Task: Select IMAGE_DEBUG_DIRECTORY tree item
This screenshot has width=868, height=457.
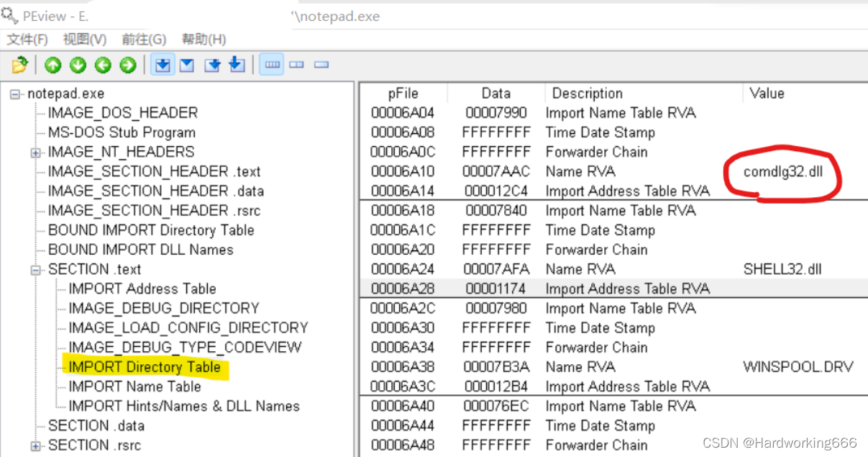Action: click(x=163, y=308)
